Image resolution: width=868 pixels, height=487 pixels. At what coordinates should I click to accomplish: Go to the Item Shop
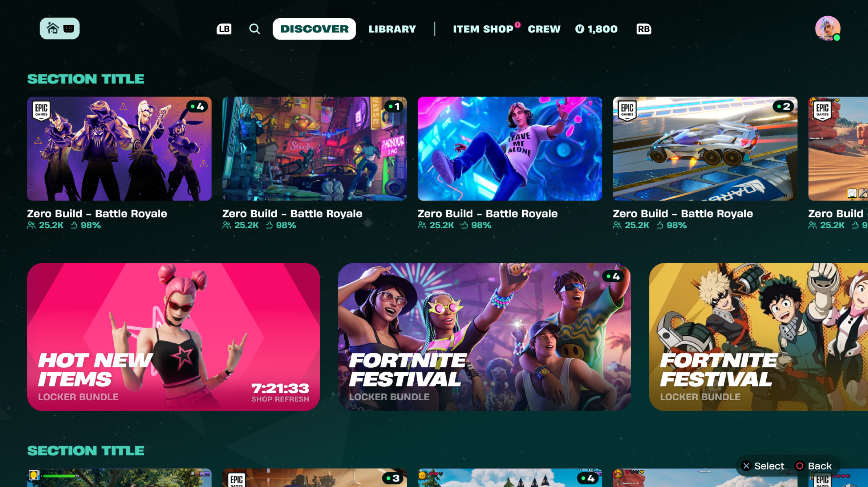click(x=483, y=29)
